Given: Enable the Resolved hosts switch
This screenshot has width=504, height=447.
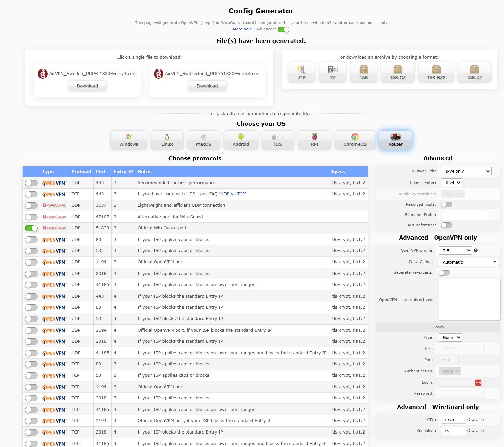Looking at the screenshot, I should click(x=447, y=204).
